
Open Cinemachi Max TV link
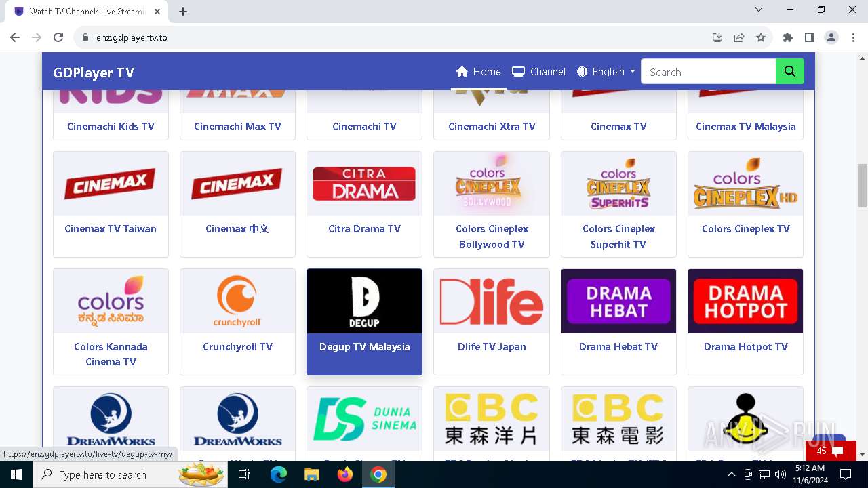click(x=237, y=126)
